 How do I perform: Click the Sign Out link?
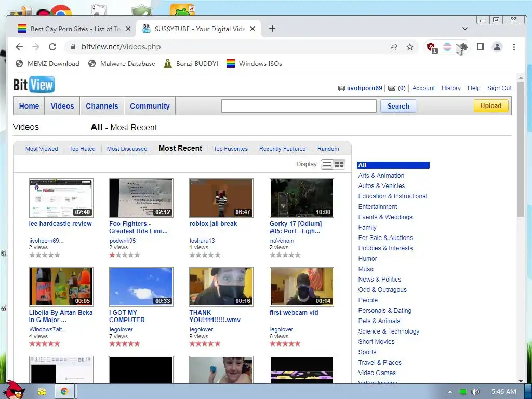click(x=499, y=88)
